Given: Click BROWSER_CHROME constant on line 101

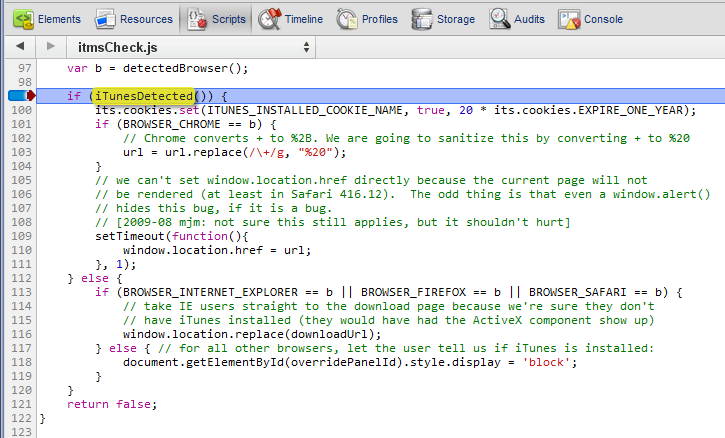Looking at the screenshot, I should pyautogui.click(x=172, y=124).
